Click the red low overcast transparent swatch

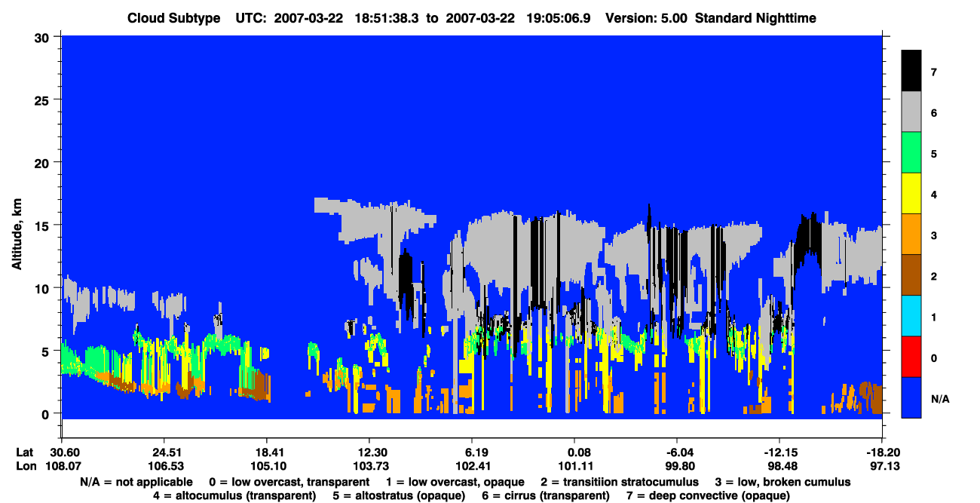[x=911, y=357]
